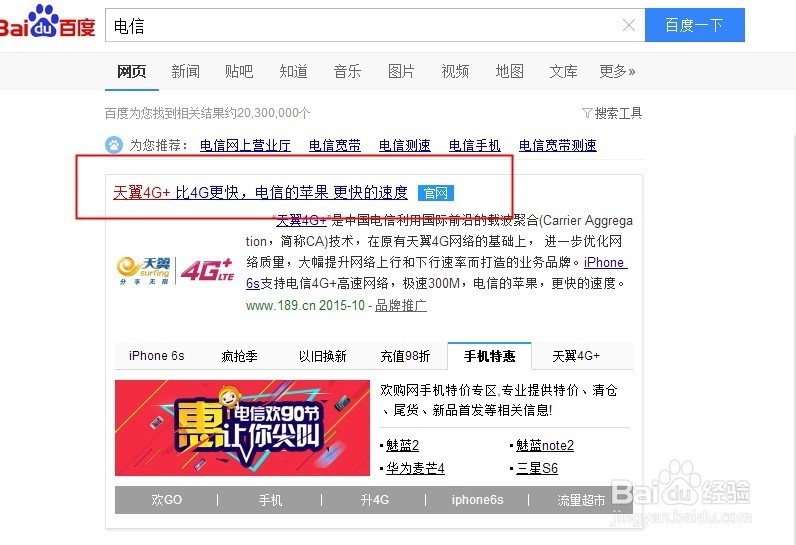Viewport: 796px width, 545px height.
Task: Click the 欢购网手机特价专区 description text
Action: 499,400
